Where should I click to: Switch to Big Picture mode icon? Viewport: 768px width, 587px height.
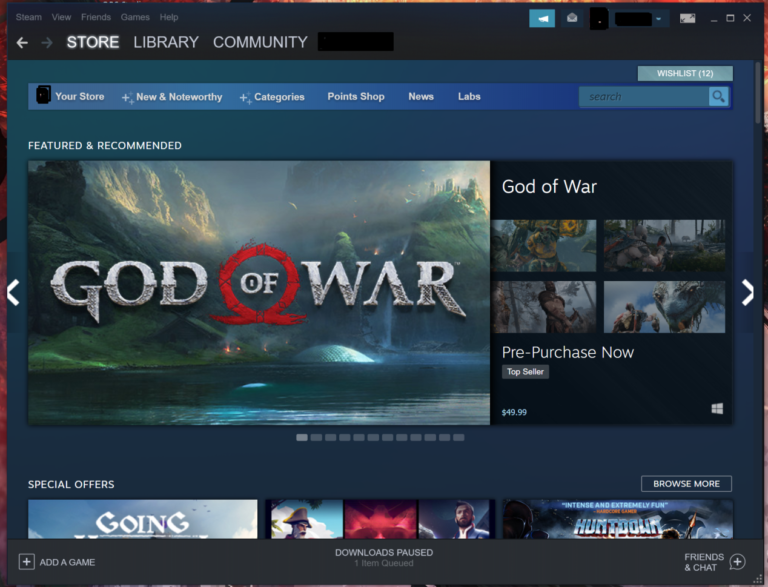(687, 19)
